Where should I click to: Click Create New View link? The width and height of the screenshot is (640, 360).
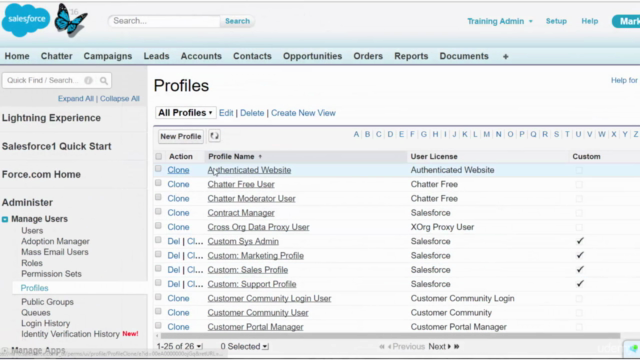[x=303, y=113]
